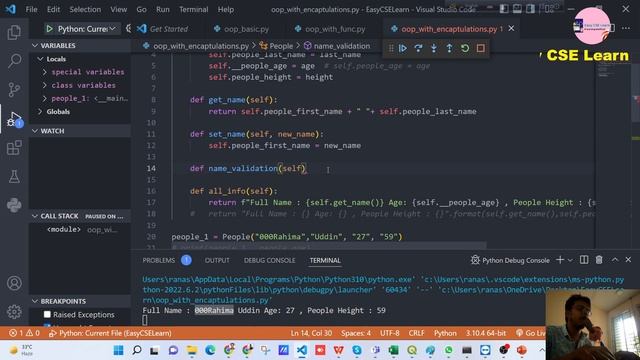Image resolution: width=640 pixels, height=360 pixels.
Task: Collapse the Locals scope
Action: pos(40,59)
